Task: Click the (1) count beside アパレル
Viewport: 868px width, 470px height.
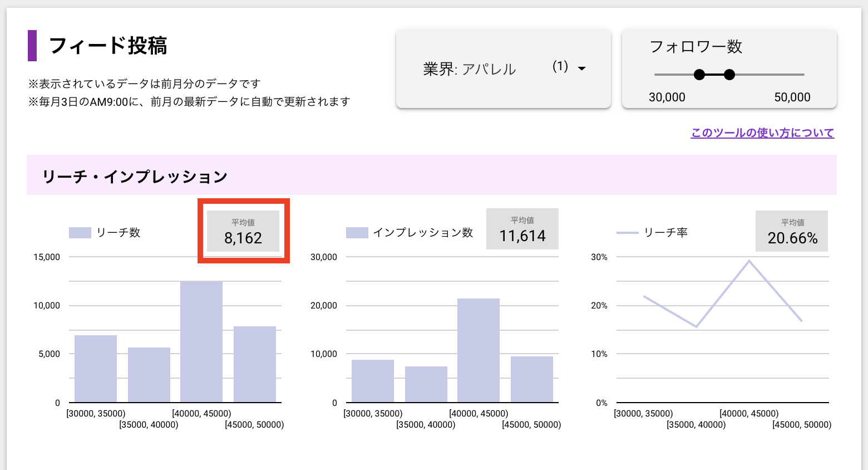Action: [561, 66]
